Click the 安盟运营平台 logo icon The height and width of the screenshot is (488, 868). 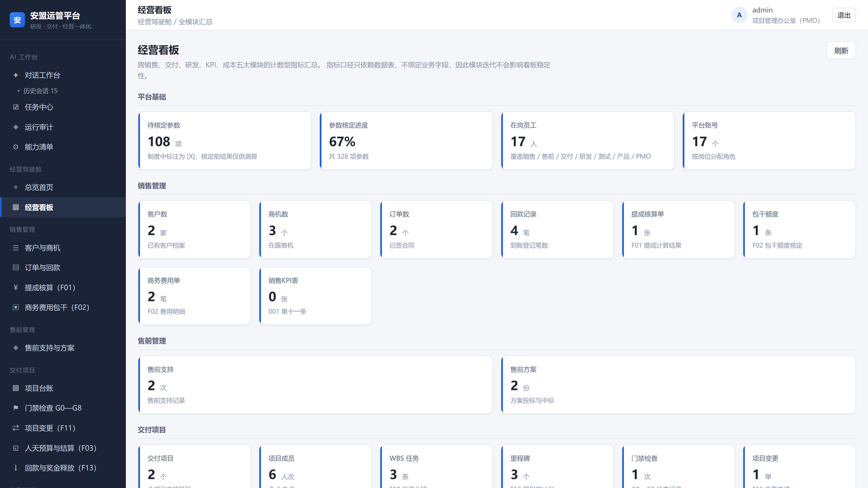click(x=17, y=20)
